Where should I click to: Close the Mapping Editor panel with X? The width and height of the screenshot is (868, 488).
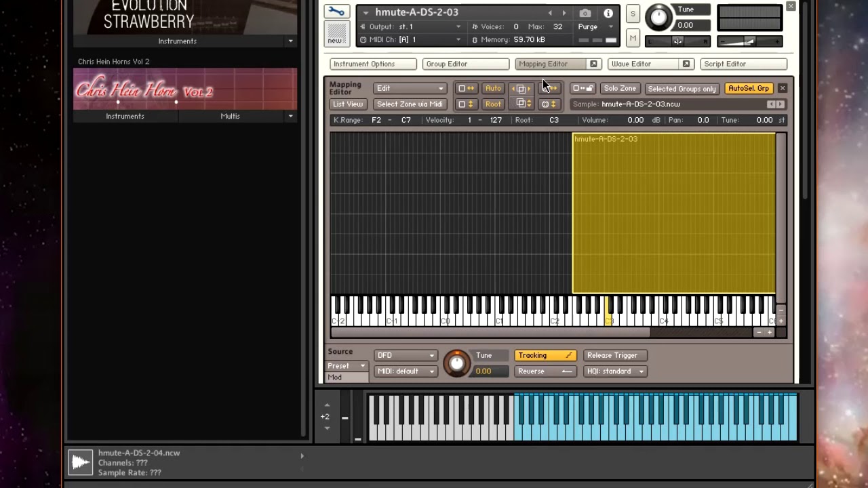pos(782,88)
